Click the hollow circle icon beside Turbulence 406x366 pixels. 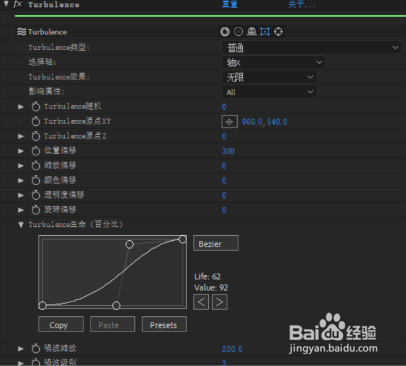point(238,32)
